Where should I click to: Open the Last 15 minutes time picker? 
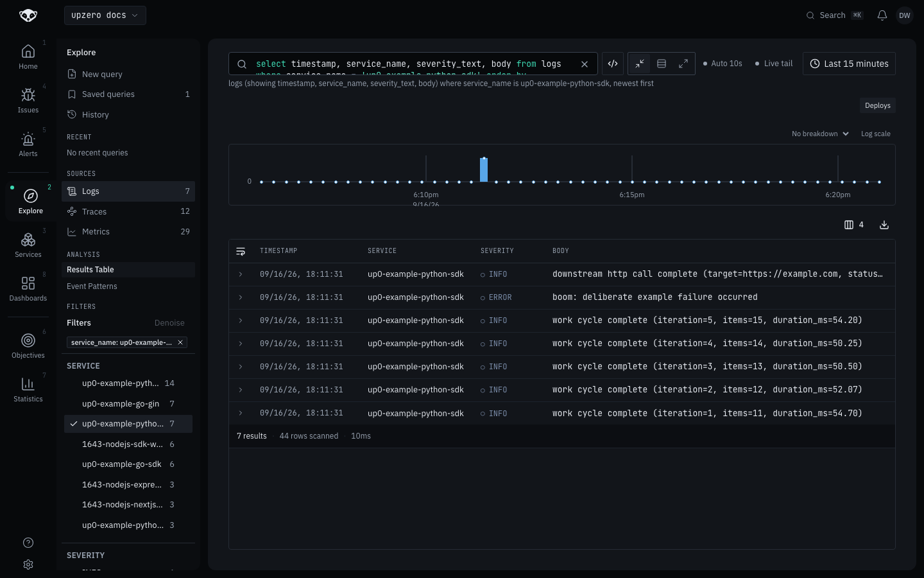(849, 64)
